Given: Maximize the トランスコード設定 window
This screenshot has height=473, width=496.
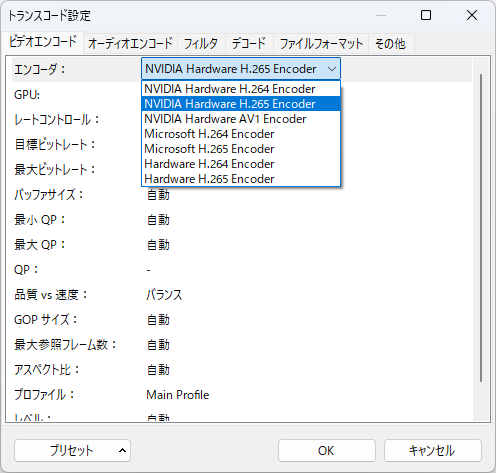Looking at the screenshot, I should click(426, 15).
